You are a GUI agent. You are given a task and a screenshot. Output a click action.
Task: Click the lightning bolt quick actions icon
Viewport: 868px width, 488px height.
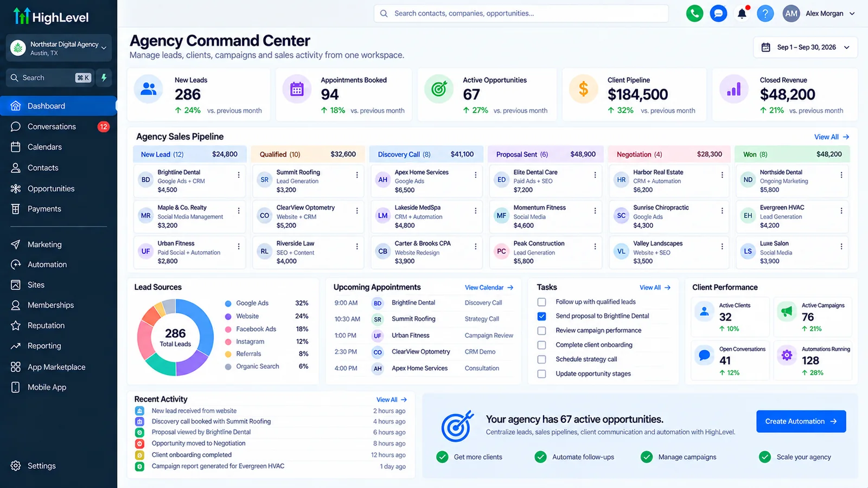(x=104, y=78)
